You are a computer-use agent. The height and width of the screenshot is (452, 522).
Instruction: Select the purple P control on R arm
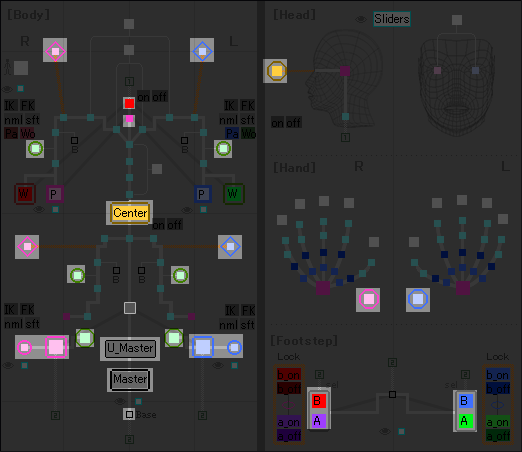pos(54,194)
